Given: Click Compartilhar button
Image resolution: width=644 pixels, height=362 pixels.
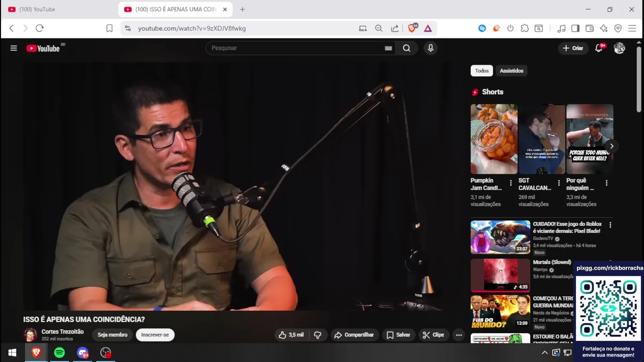Looking at the screenshot, I should (354, 335).
